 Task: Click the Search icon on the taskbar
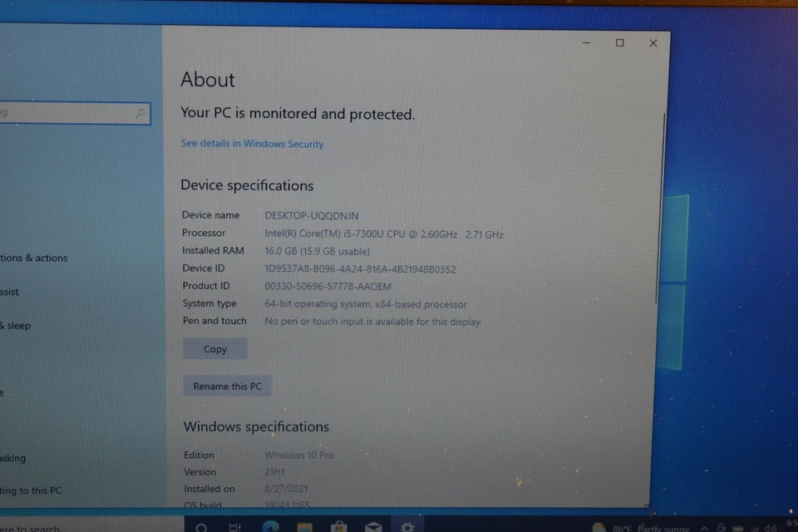201,527
